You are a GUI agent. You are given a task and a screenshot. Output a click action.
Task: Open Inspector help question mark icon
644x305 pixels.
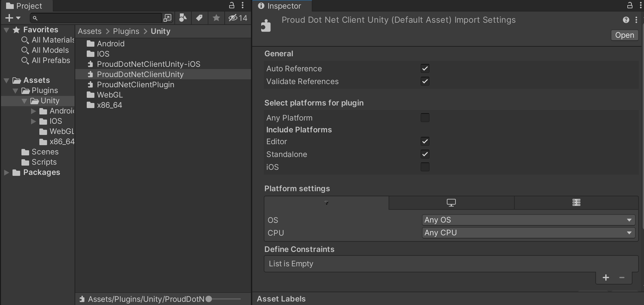click(x=626, y=20)
